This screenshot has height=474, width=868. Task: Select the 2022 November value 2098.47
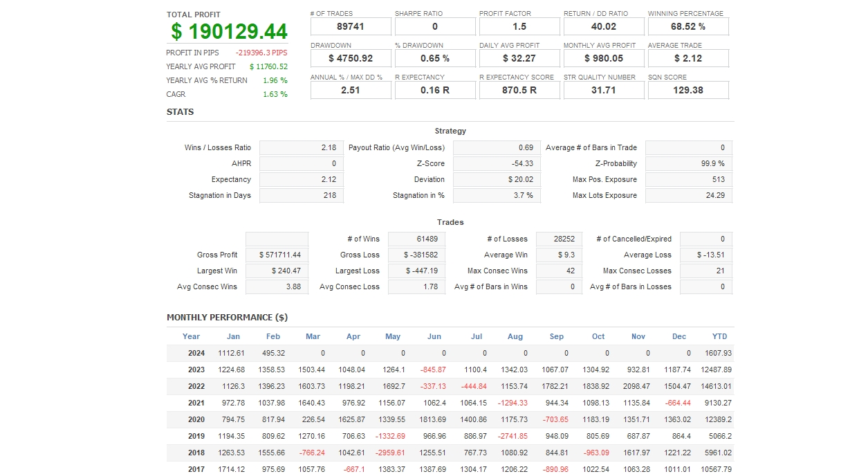click(x=636, y=386)
